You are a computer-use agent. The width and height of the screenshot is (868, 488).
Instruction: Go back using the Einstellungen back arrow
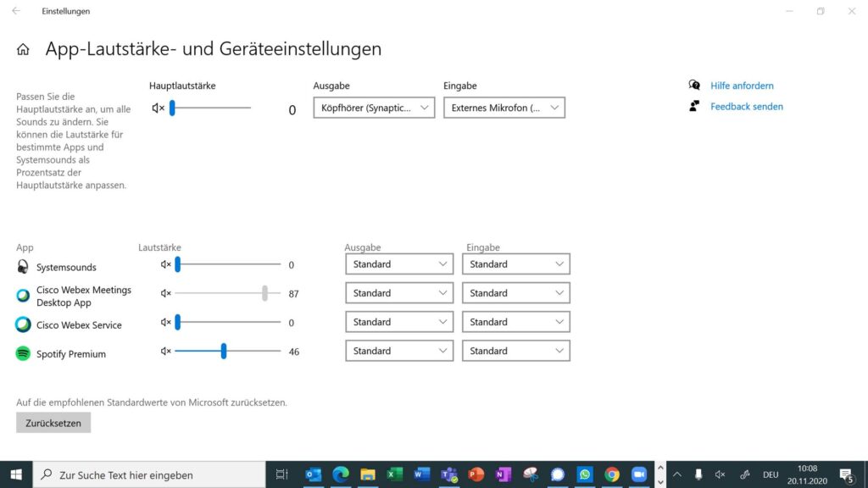click(16, 10)
